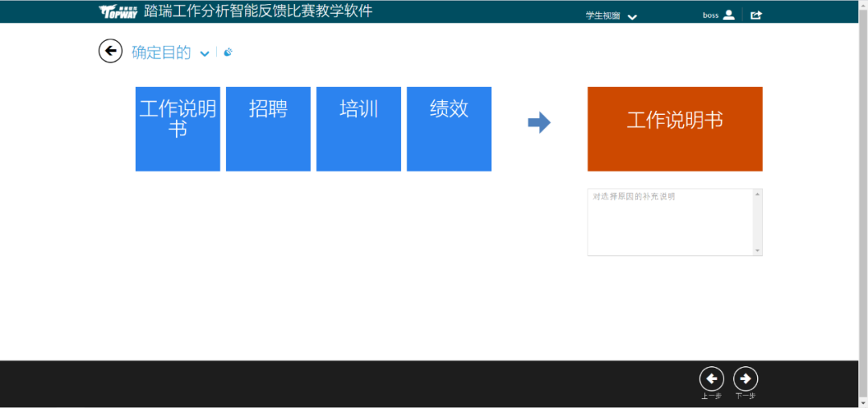Image resolution: width=868 pixels, height=408 pixels.
Task: Click the small blue icon after 确定目的 chevron
Action: tap(228, 53)
